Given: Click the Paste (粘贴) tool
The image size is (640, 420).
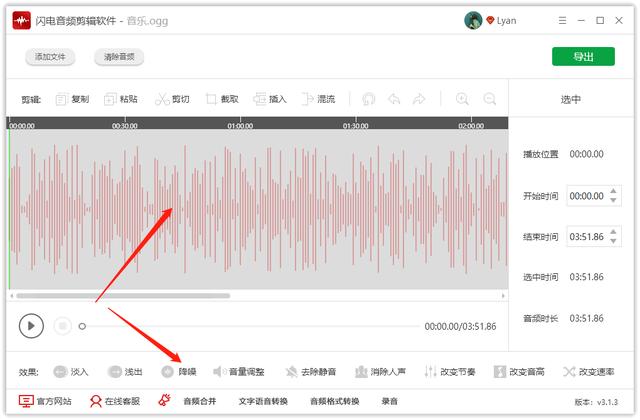Looking at the screenshot, I should click(x=120, y=99).
